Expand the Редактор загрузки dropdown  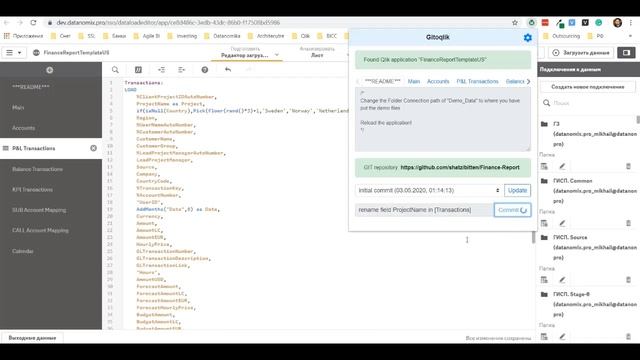click(x=277, y=55)
